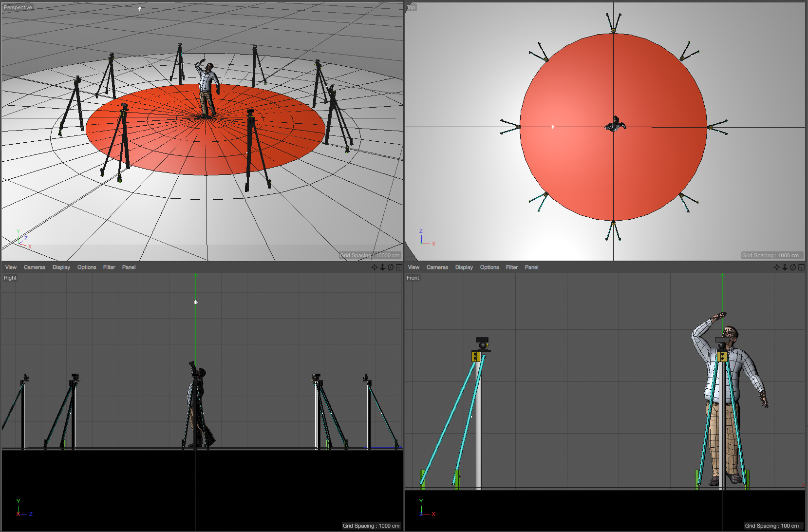Click the rotate camera icon in Right viewport
The width and height of the screenshot is (808, 532).
tap(391, 267)
